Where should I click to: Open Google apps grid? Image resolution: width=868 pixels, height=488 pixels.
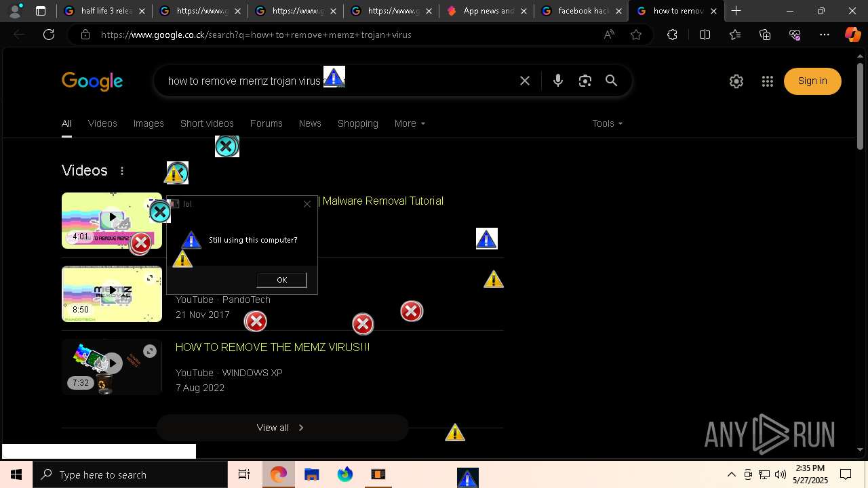768,81
